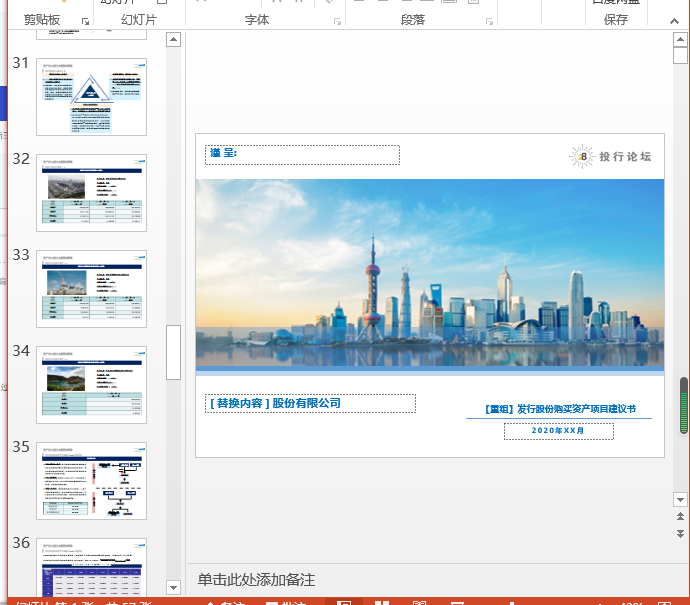Select slide 35 thumbnail
The height and width of the screenshot is (605, 690).
tap(92, 480)
